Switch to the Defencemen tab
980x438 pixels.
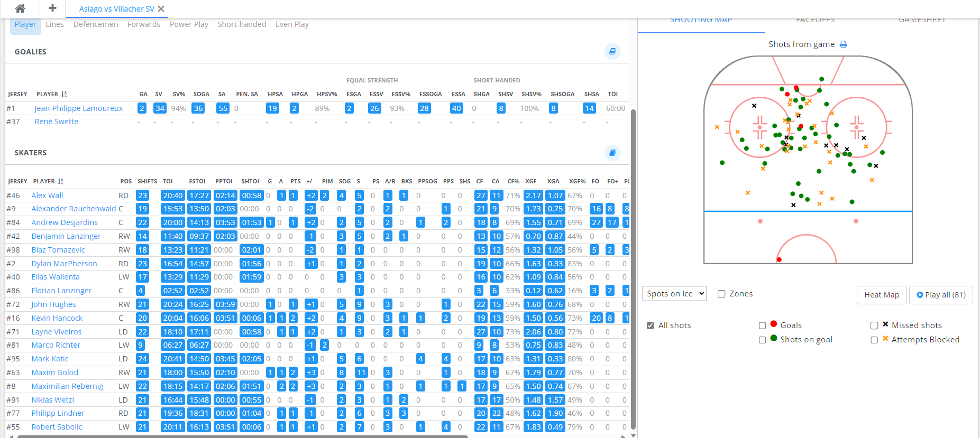click(x=96, y=24)
